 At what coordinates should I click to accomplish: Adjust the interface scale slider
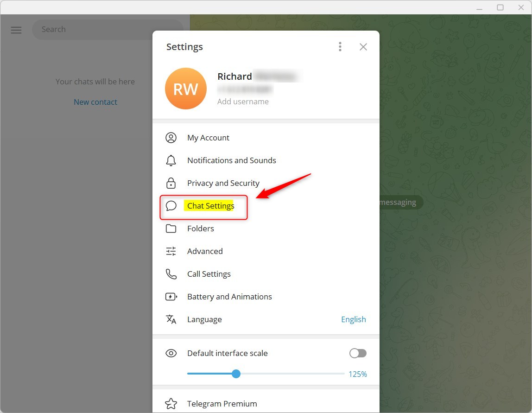[x=236, y=374]
